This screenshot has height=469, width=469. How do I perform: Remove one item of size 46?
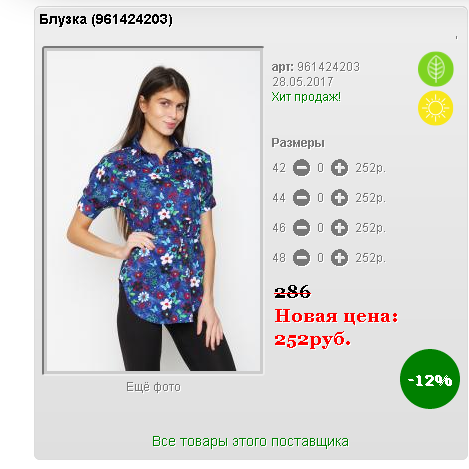301,228
